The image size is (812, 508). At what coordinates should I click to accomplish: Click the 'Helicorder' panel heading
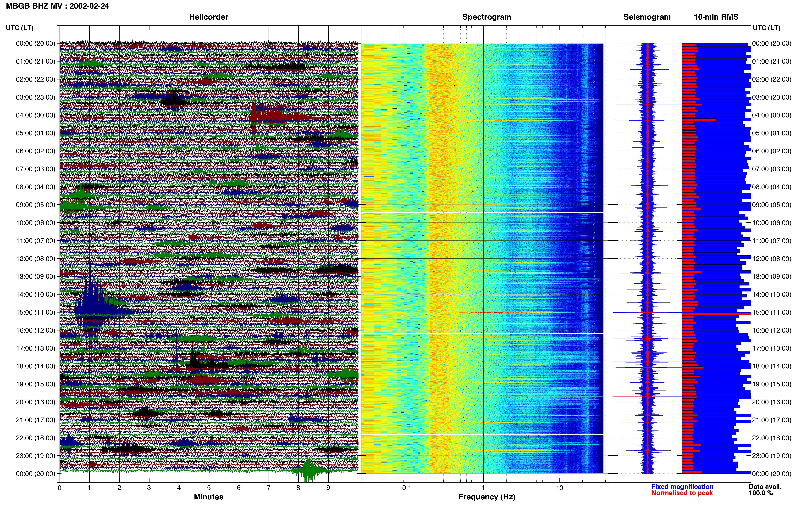(x=209, y=17)
